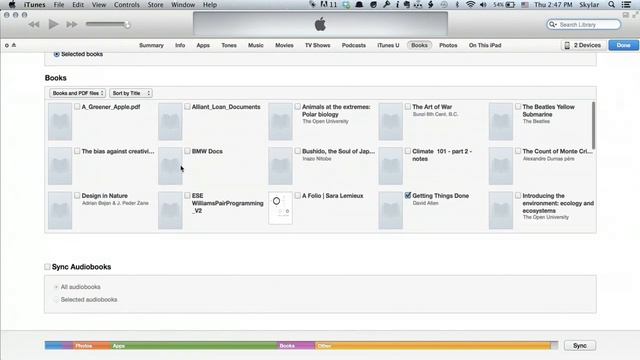Check the Bushido, the Soul of Japan checkbox
This screenshot has width=640, height=360.
point(298,151)
